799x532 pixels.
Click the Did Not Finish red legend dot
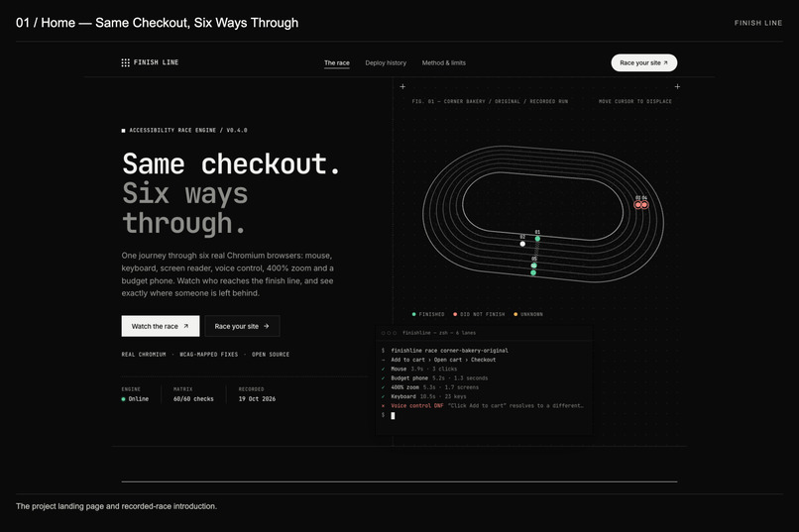coord(455,314)
